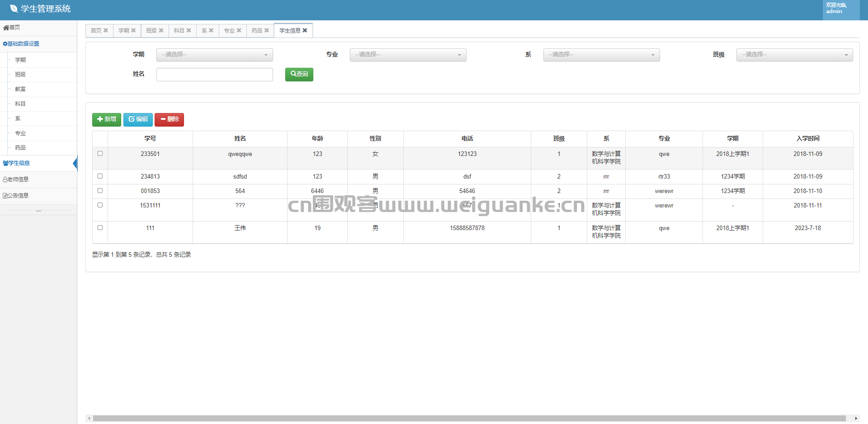Open 公告信息 in the sidebar
Viewport: 868px width, 424px height.
click(x=38, y=196)
